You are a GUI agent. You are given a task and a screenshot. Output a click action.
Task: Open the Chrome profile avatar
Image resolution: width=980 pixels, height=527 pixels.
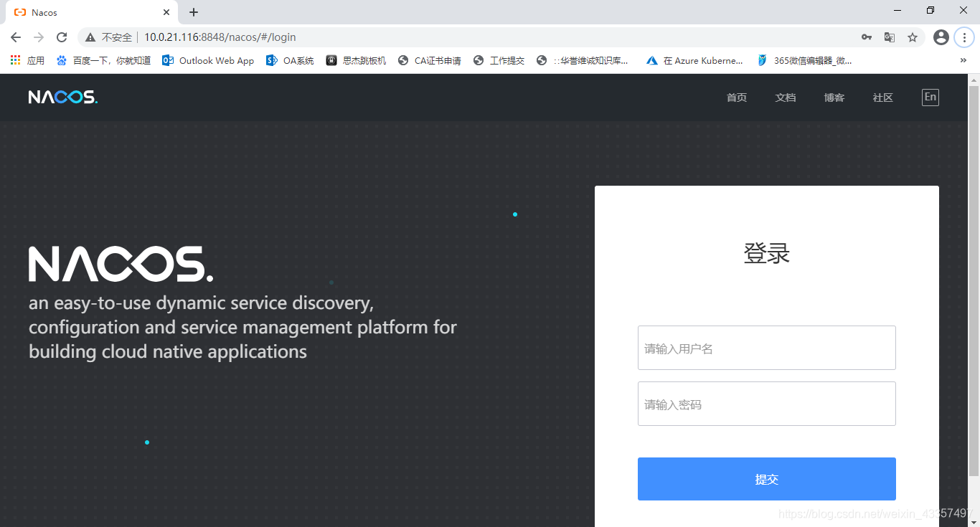tap(941, 37)
